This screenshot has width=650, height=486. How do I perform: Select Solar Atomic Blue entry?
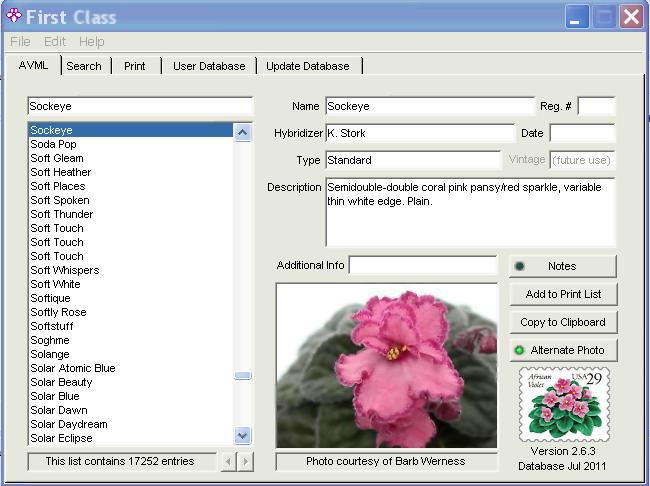tap(73, 368)
